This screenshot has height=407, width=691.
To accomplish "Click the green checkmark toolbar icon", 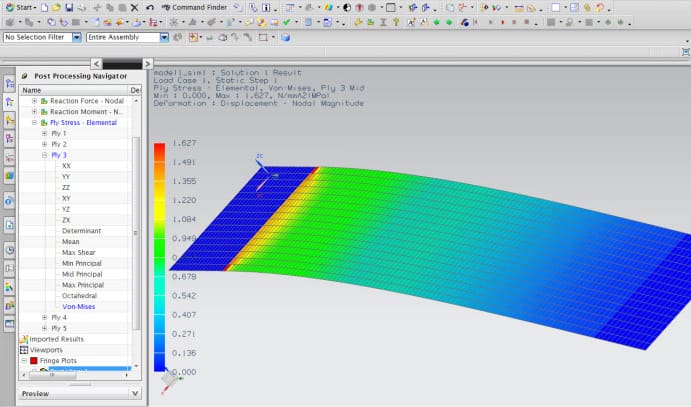I will tap(286, 22).
